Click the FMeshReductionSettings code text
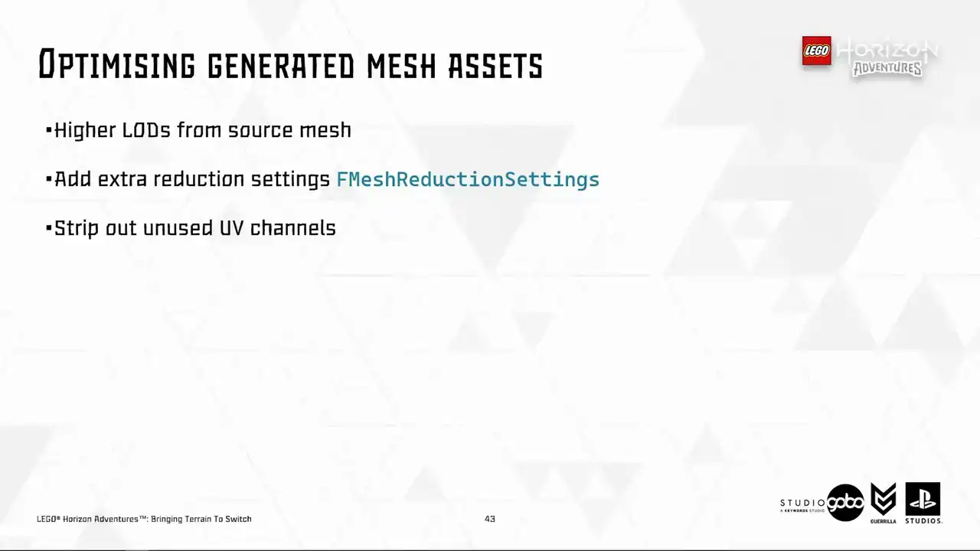This screenshot has width=980, height=551. pyautogui.click(x=467, y=179)
